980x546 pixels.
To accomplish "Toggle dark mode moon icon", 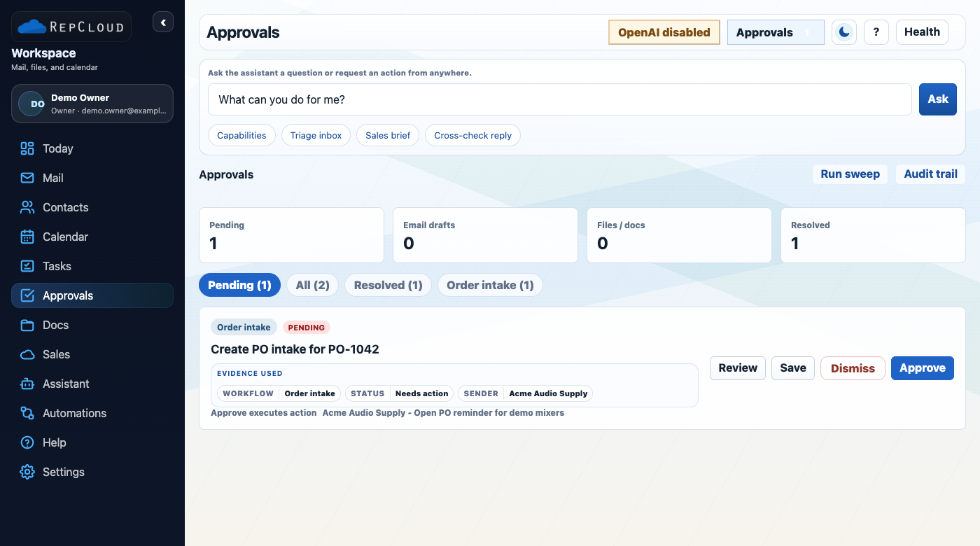I will [x=844, y=32].
